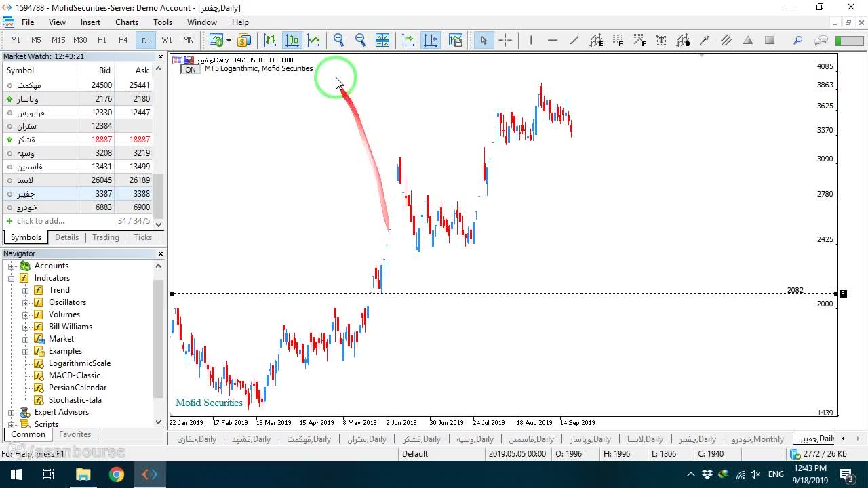Screen dimensions: 868x488
Task: Open File Explorer from the taskbar
Action: (x=83, y=474)
